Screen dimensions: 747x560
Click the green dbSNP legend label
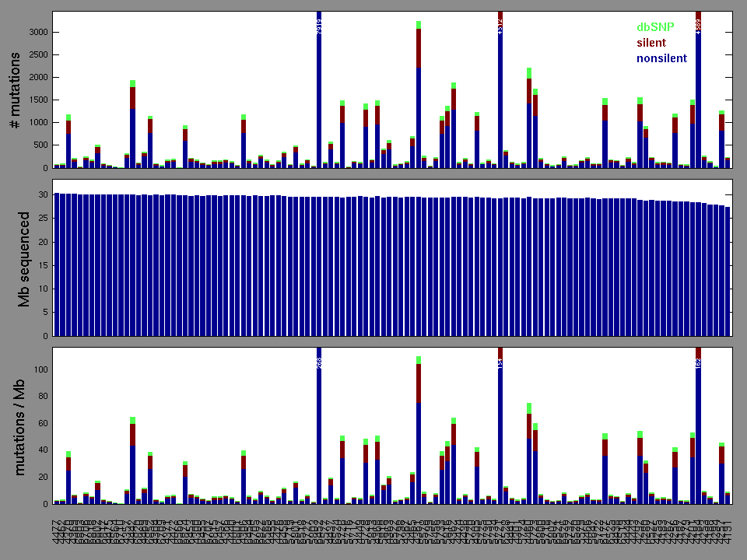655,27
